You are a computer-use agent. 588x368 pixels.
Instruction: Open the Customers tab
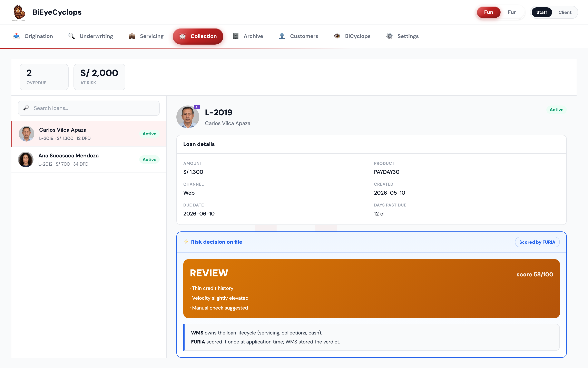tap(298, 36)
